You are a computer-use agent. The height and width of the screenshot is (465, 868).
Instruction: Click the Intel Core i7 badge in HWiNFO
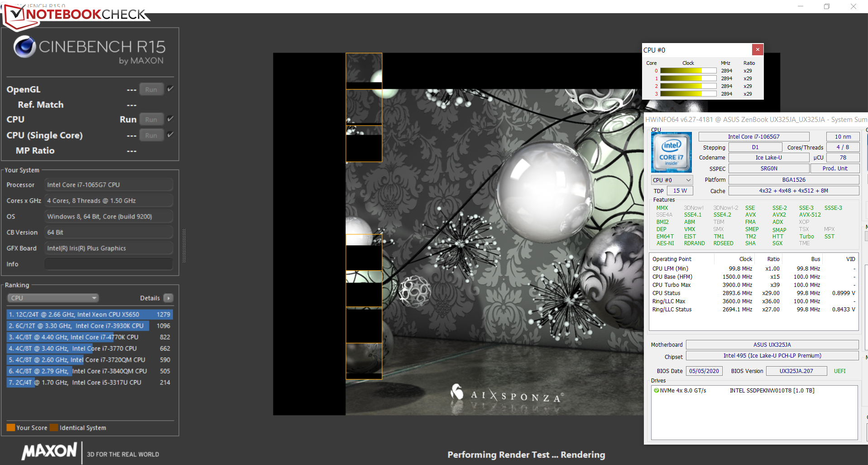[x=671, y=152]
